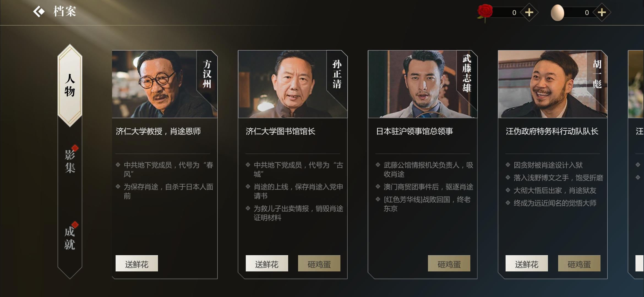Image resolution: width=644 pixels, height=297 pixels.
Task: Click the egg currency icon
Action: pos(557,13)
